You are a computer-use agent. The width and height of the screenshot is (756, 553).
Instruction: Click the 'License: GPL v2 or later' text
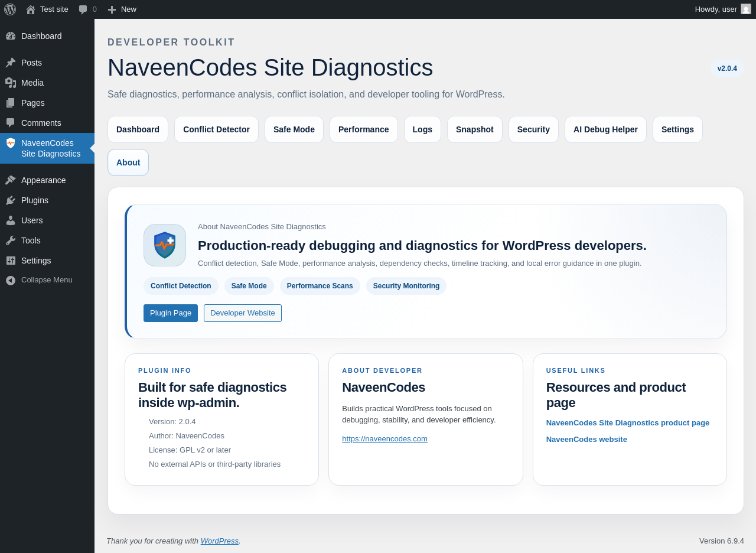190,450
